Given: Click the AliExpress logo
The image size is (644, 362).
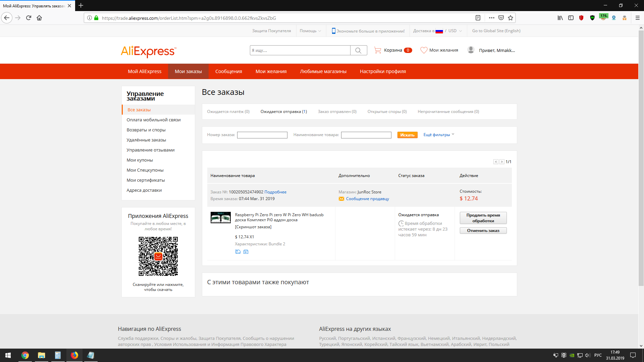Looking at the screenshot, I should coord(149,51).
